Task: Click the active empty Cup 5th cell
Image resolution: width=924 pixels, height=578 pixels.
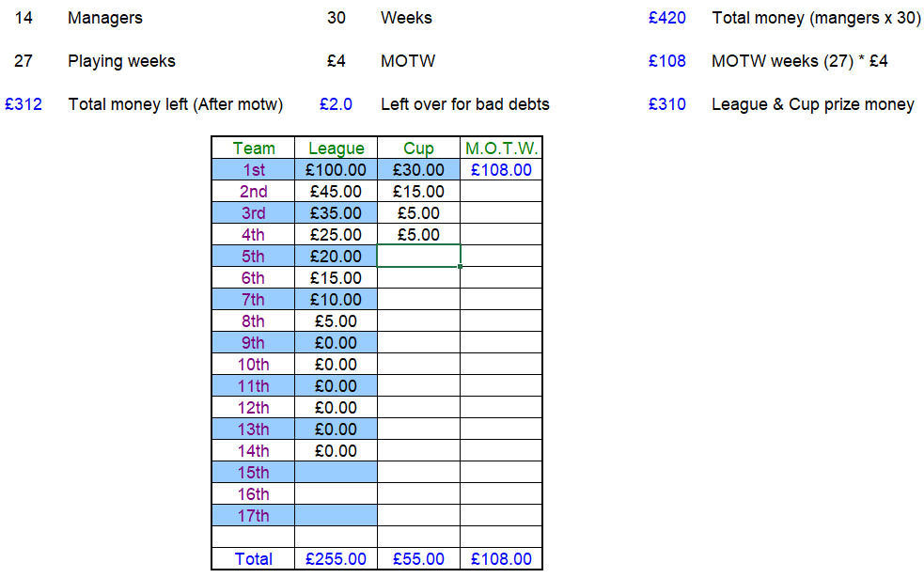Action: pos(418,257)
